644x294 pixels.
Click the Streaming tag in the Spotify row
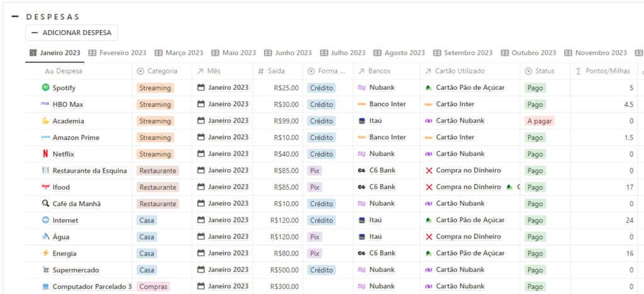(155, 88)
